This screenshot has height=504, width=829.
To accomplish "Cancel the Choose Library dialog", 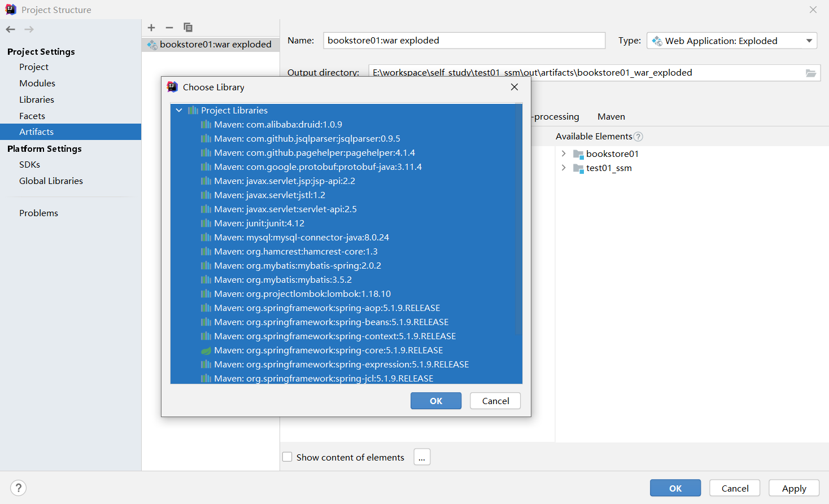I will point(495,401).
